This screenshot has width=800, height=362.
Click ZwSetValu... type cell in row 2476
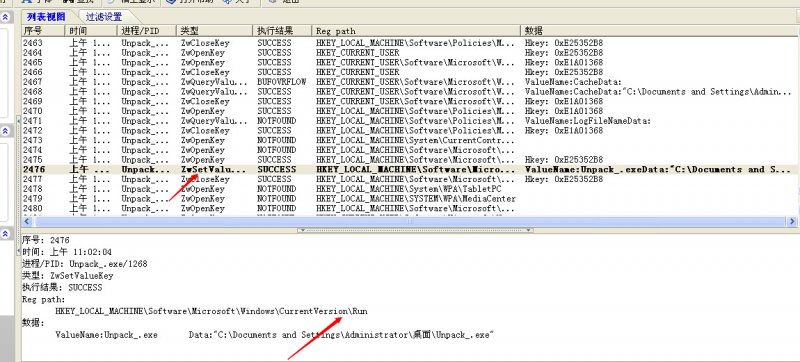[214, 169]
